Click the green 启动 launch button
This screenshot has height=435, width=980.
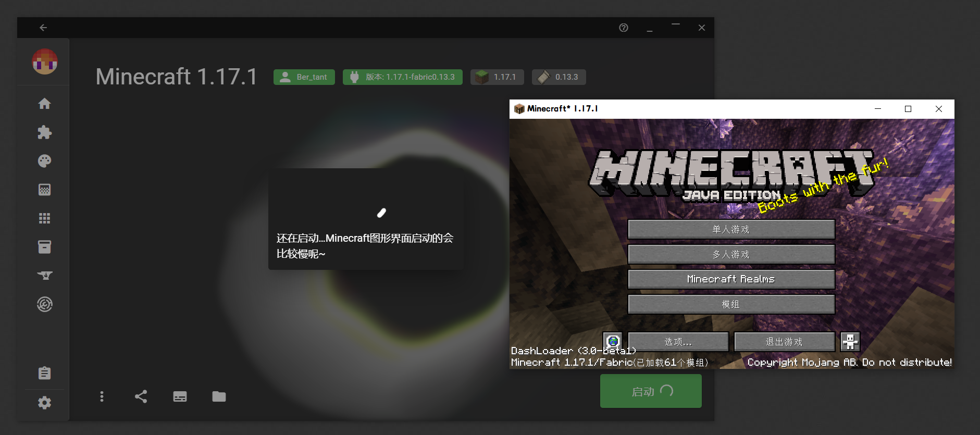[651, 391]
